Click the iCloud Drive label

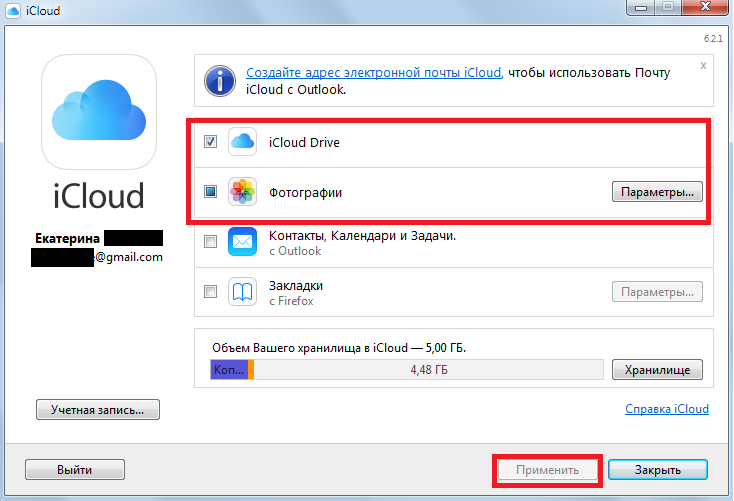pyautogui.click(x=304, y=142)
